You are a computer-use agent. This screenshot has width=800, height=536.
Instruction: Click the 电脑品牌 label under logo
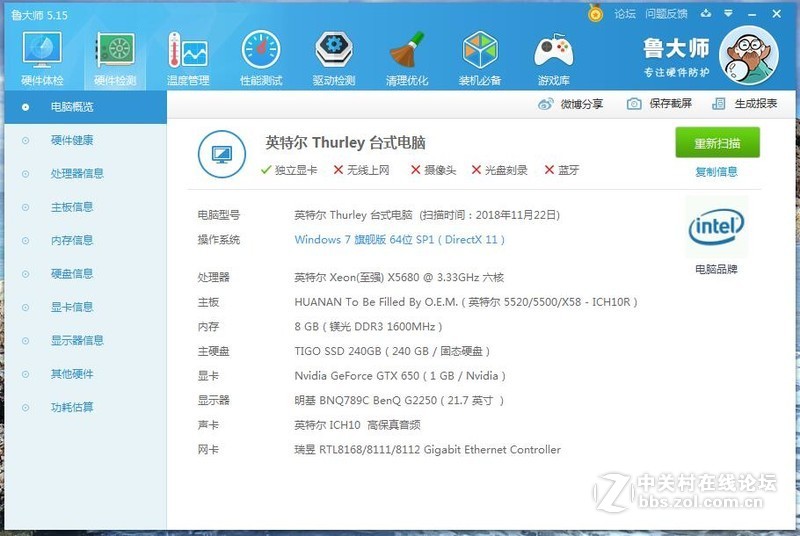pos(716,269)
